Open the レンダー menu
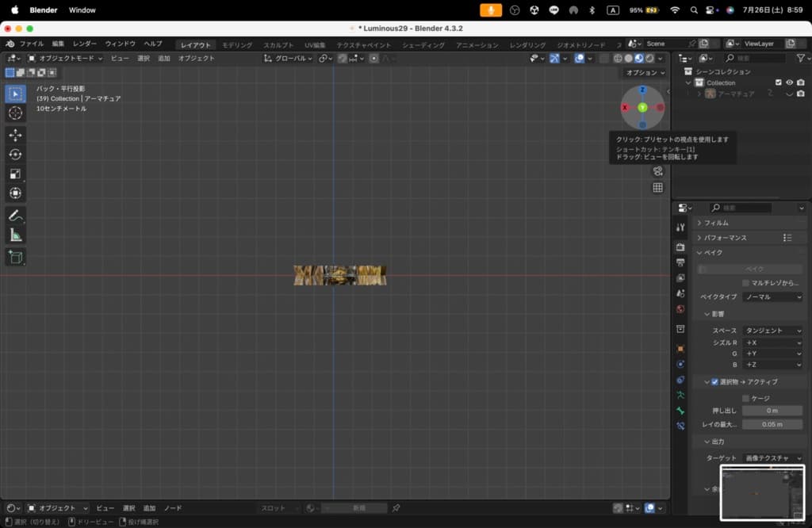Screen dimensions: 812x528 84,44
